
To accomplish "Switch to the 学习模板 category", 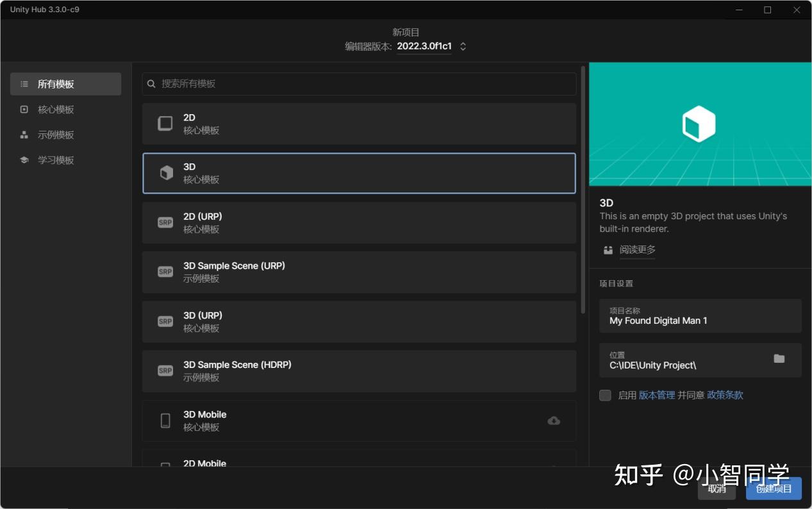I will tap(24, 160).
